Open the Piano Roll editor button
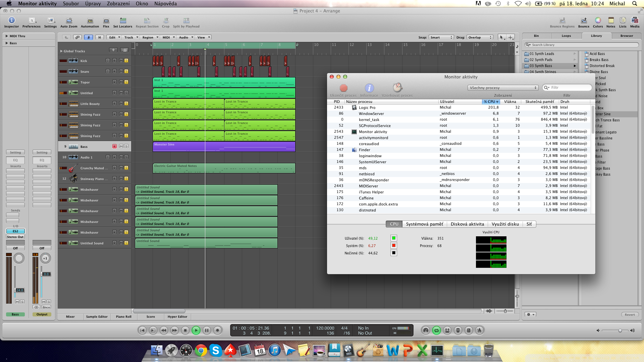This screenshot has height=362, width=644. click(124, 317)
